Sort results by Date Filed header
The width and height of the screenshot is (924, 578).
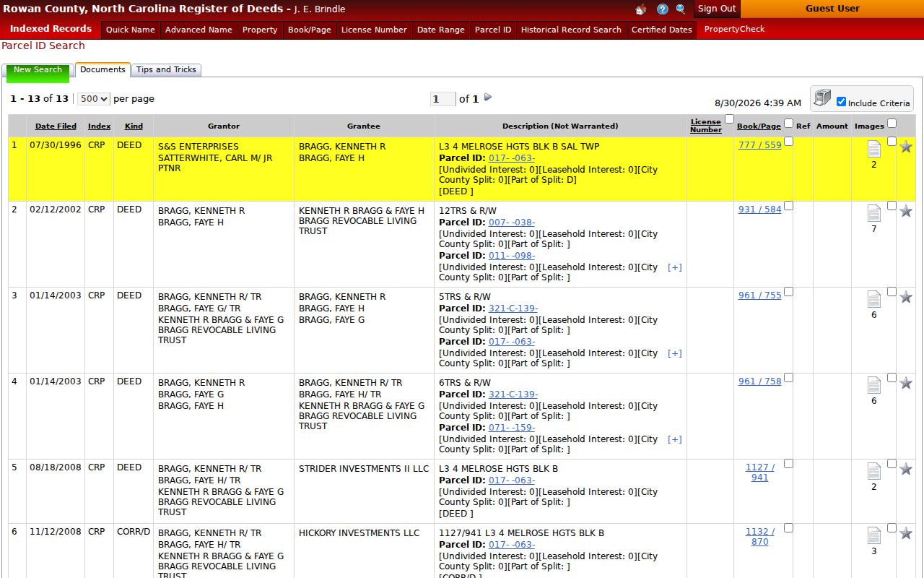coord(56,126)
